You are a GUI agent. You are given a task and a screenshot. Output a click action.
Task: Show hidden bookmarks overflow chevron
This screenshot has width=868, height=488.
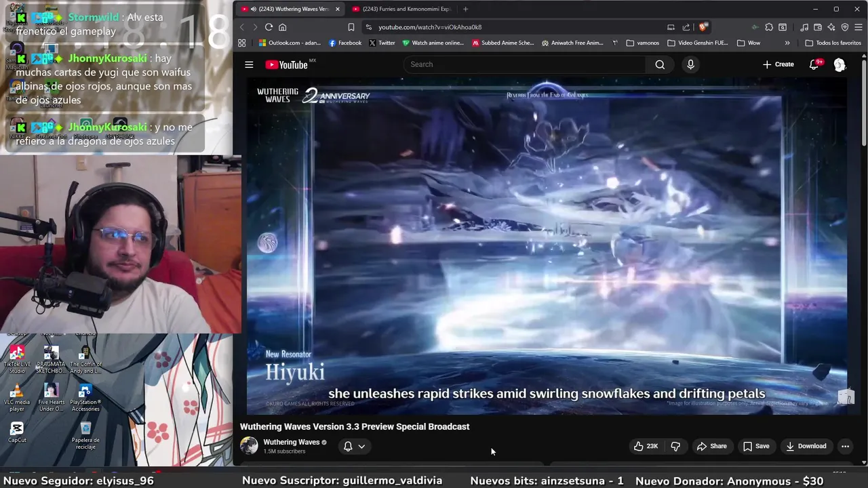(x=787, y=43)
